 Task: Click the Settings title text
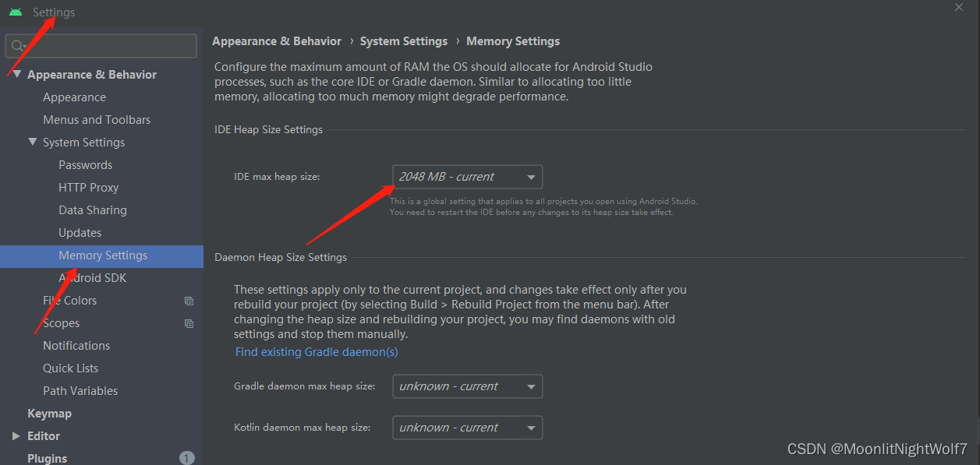click(x=54, y=12)
